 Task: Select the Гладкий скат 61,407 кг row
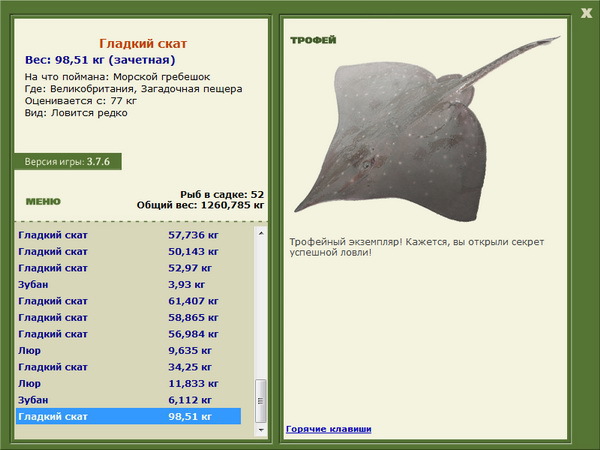tap(129, 301)
